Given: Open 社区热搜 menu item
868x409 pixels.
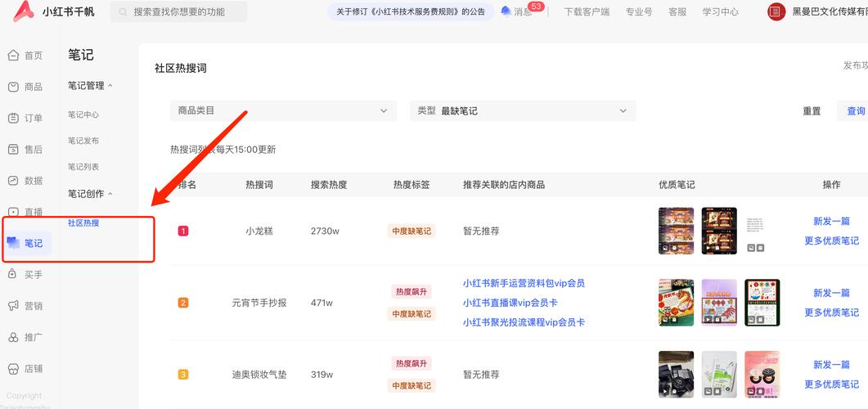Looking at the screenshot, I should coord(83,222).
